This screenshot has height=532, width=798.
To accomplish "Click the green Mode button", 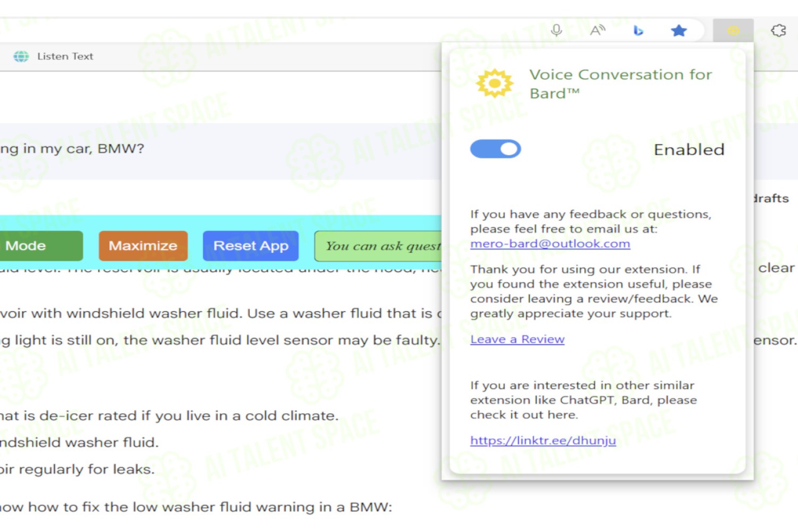I will 40,246.
